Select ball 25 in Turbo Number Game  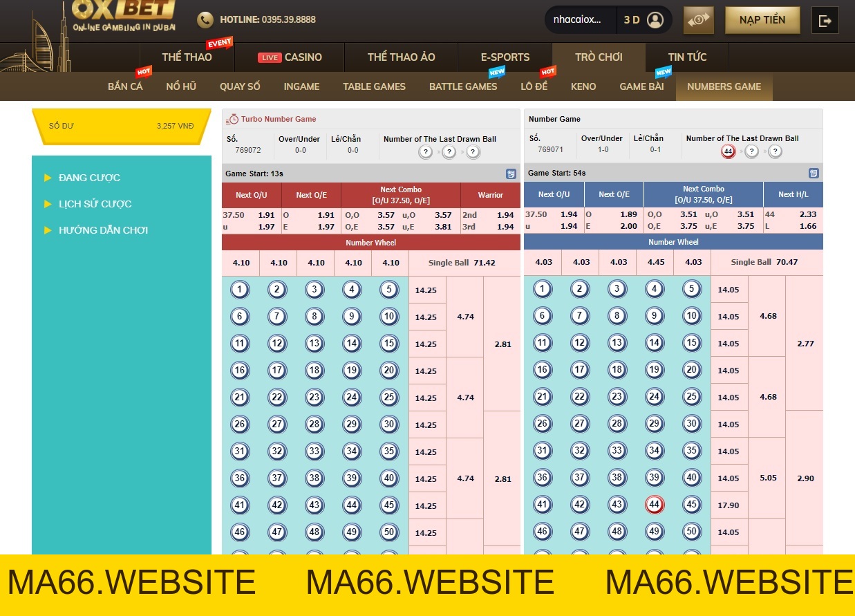click(x=389, y=398)
